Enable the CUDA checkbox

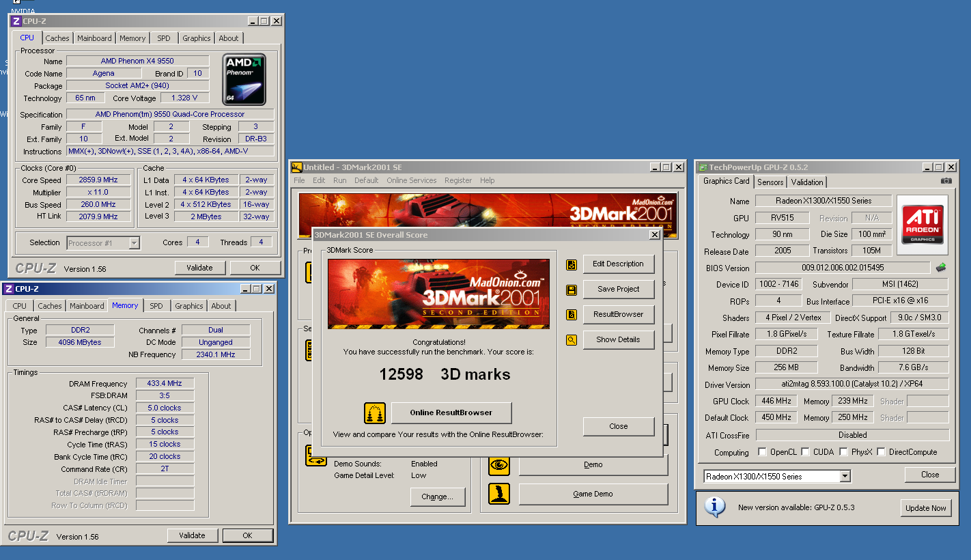pos(806,452)
